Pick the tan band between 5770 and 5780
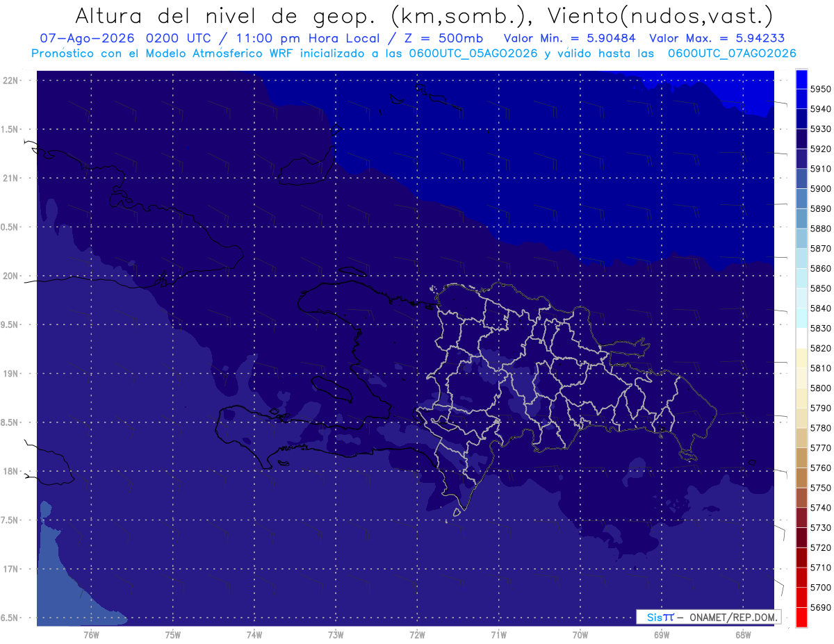Image resolution: width=834 pixels, height=644 pixels. click(801, 438)
